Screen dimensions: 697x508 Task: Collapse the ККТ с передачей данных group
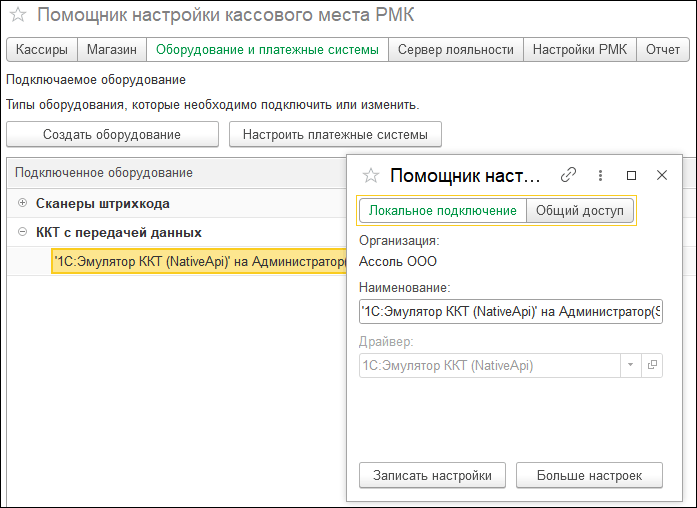(x=22, y=232)
